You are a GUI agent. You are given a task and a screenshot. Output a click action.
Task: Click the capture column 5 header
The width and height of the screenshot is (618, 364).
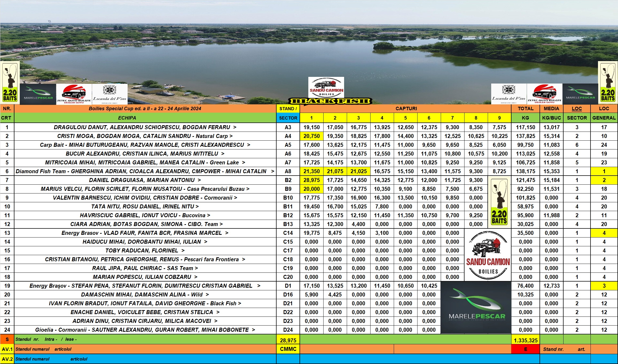pos(406,118)
